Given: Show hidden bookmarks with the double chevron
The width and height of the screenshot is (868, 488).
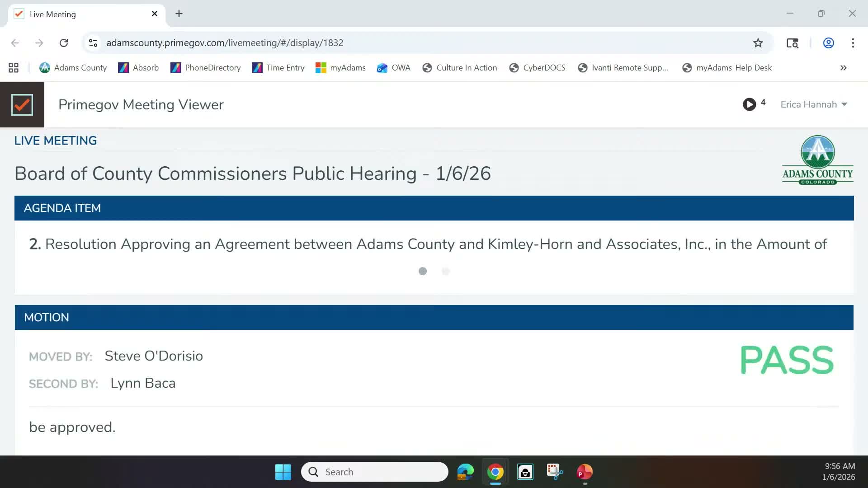Looking at the screenshot, I should point(843,68).
